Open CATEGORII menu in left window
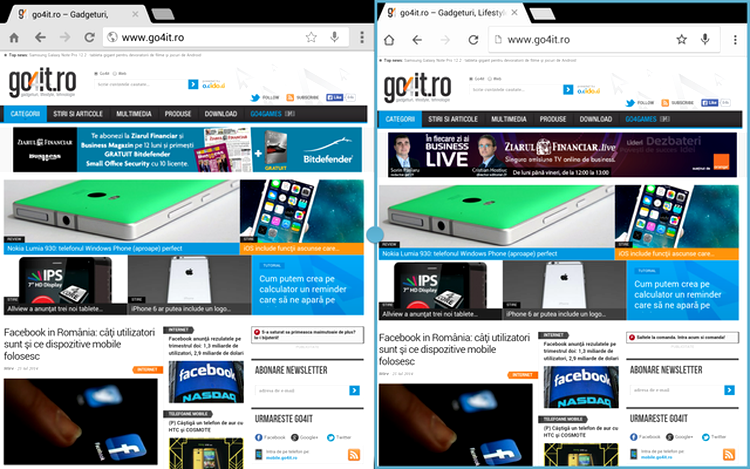Screen dimensions: 750x469 [25, 114]
